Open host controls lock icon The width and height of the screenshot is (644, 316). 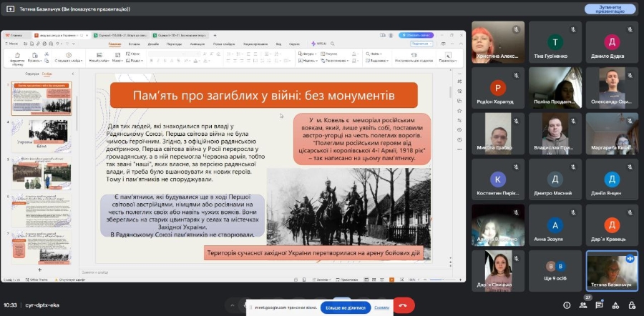click(632, 305)
